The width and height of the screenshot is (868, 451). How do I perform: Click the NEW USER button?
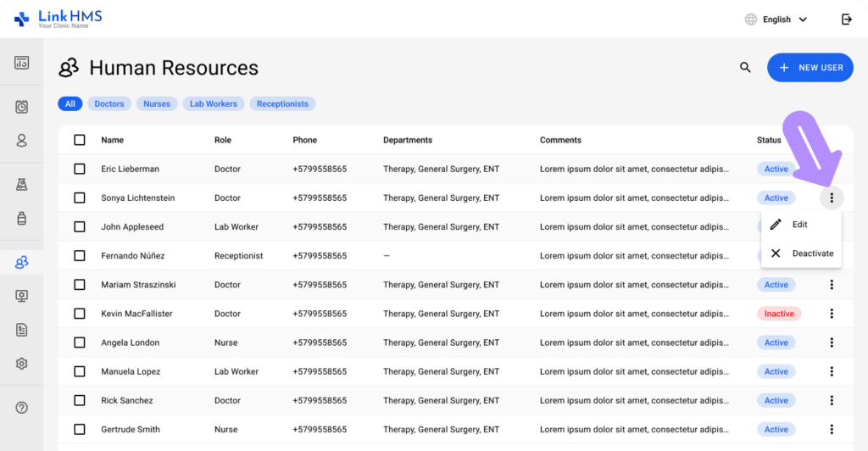(x=810, y=68)
